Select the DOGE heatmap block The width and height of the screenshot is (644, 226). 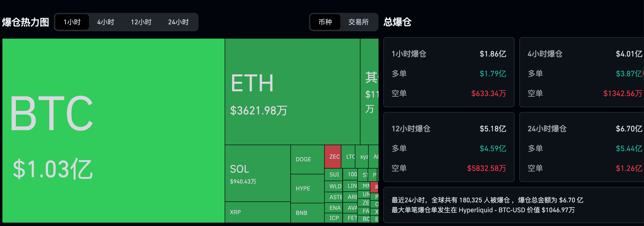coord(307,159)
